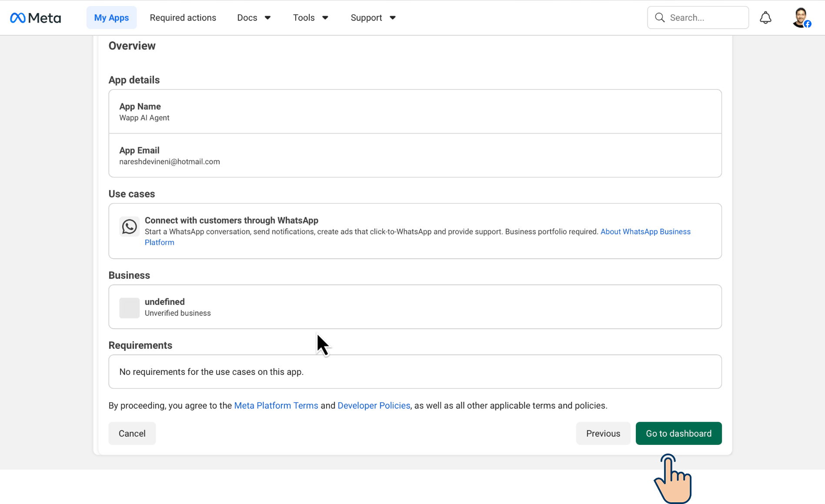Click the email 'nareshdevineni@hotmail.com'
Viewport: 825px width, 504px height.
tap(170, 162)
